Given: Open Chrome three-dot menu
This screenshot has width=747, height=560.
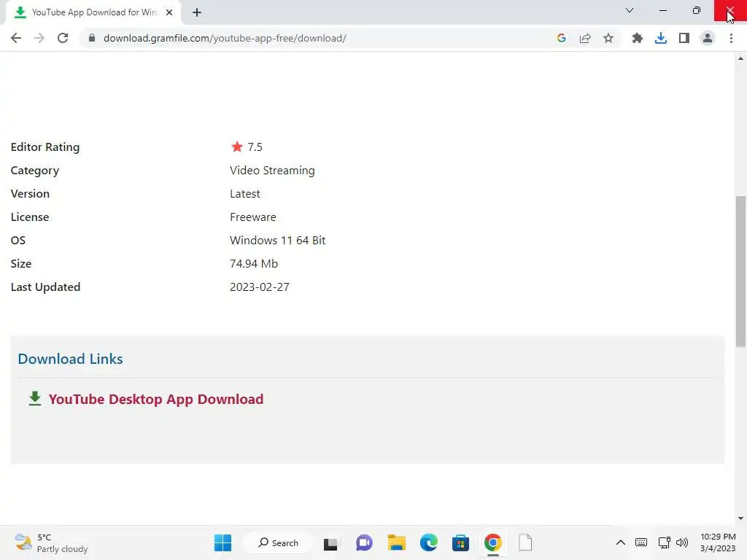Looking at the screenshot, I should pyautogui.click(x=731, y=38).
